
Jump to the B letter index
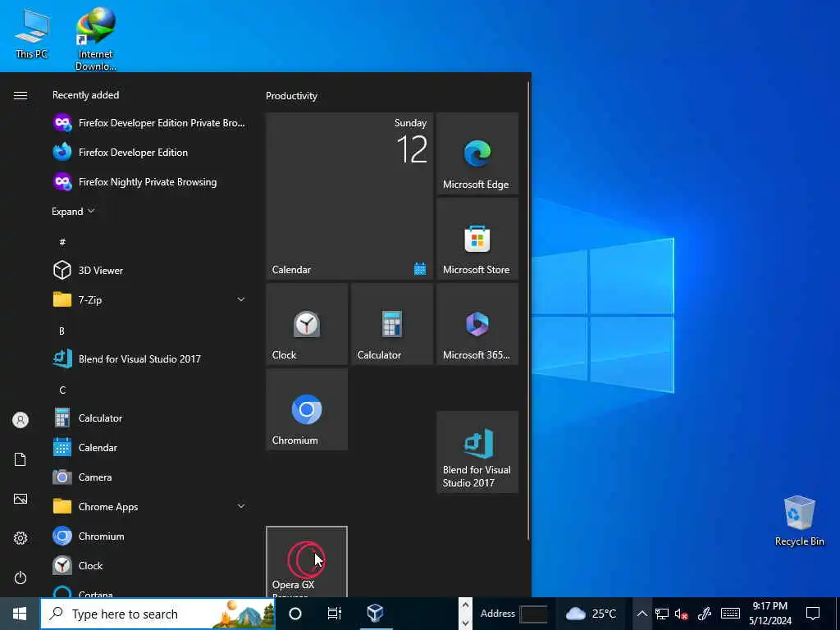click(x=62, y=331)
